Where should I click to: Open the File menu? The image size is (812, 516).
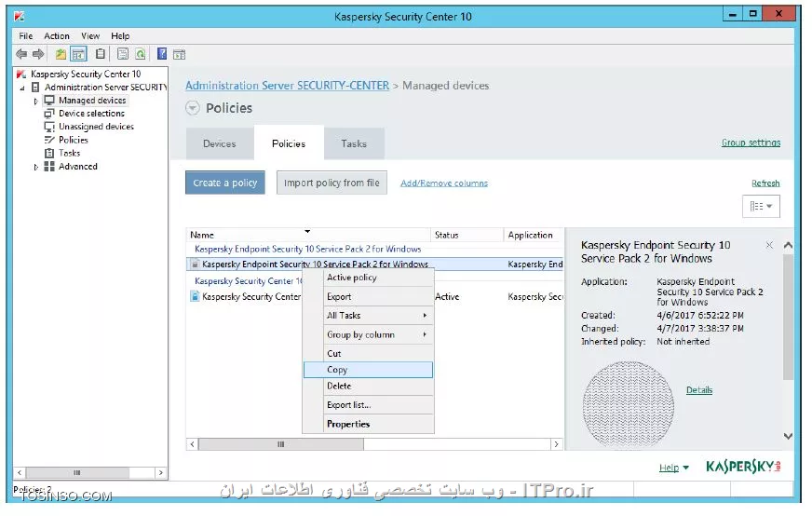25,35
